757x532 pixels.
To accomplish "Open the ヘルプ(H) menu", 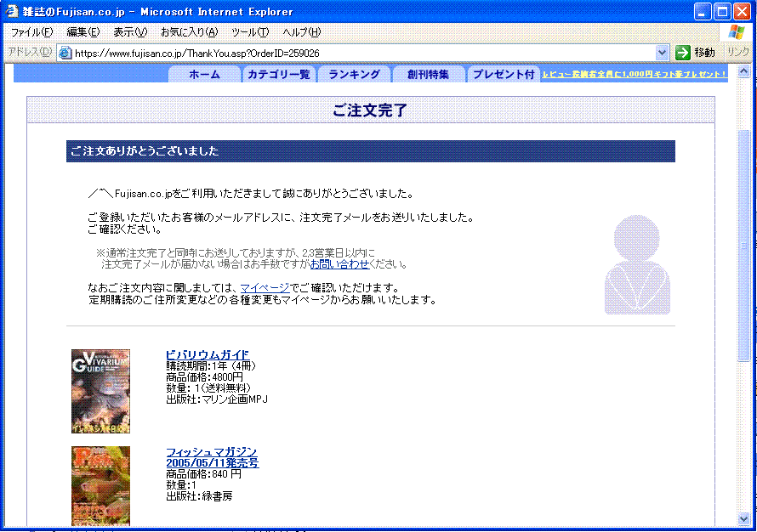I will pos(301,32).
